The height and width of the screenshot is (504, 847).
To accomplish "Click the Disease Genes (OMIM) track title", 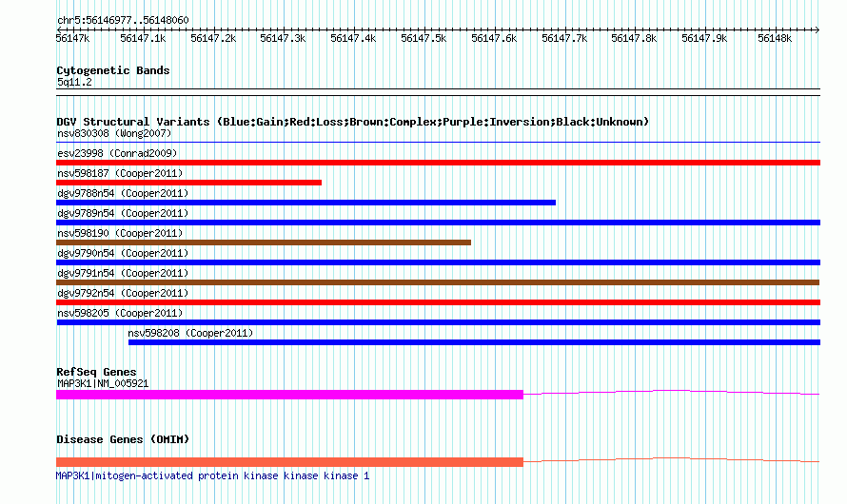I will coord(123,439).
